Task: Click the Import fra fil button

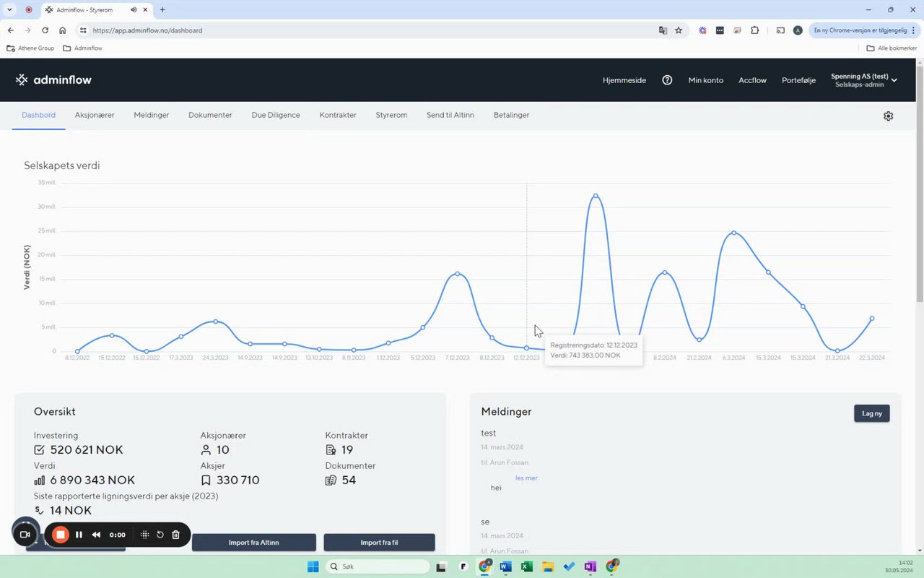Action: click(379, 543)
